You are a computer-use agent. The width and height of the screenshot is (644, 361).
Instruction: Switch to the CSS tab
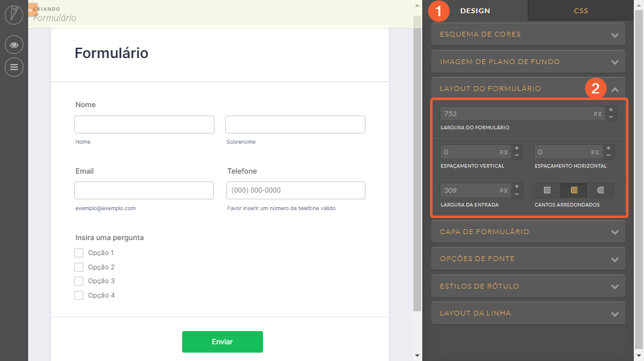click(x=580, y=10)
